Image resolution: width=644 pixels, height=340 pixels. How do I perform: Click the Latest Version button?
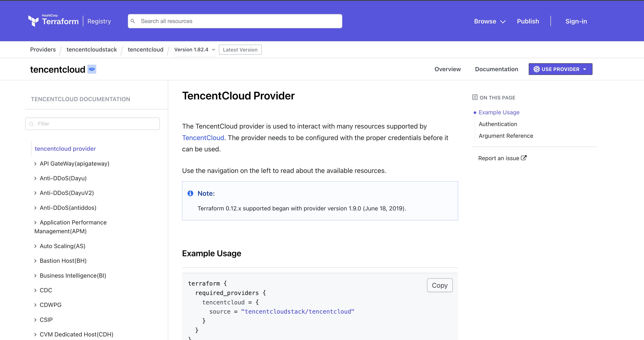click(240, 50)
